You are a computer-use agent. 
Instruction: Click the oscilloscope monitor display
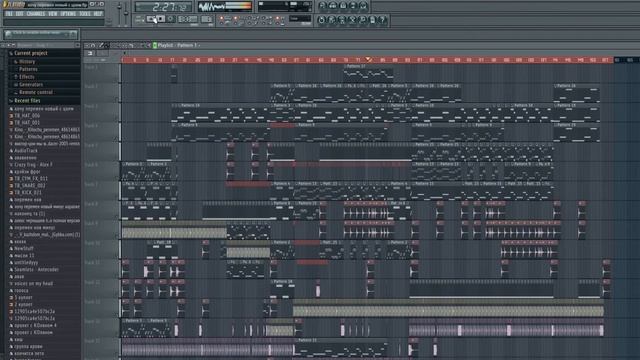[211, 7]
